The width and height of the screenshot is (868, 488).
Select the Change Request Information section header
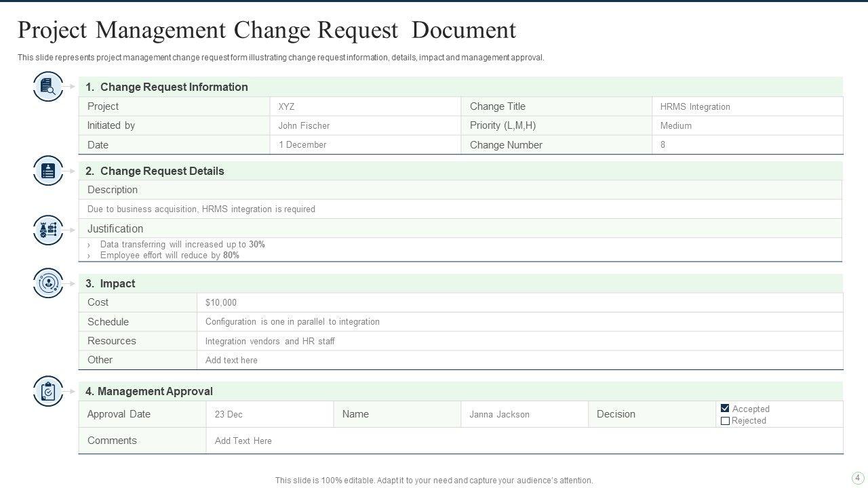point(174,87)
